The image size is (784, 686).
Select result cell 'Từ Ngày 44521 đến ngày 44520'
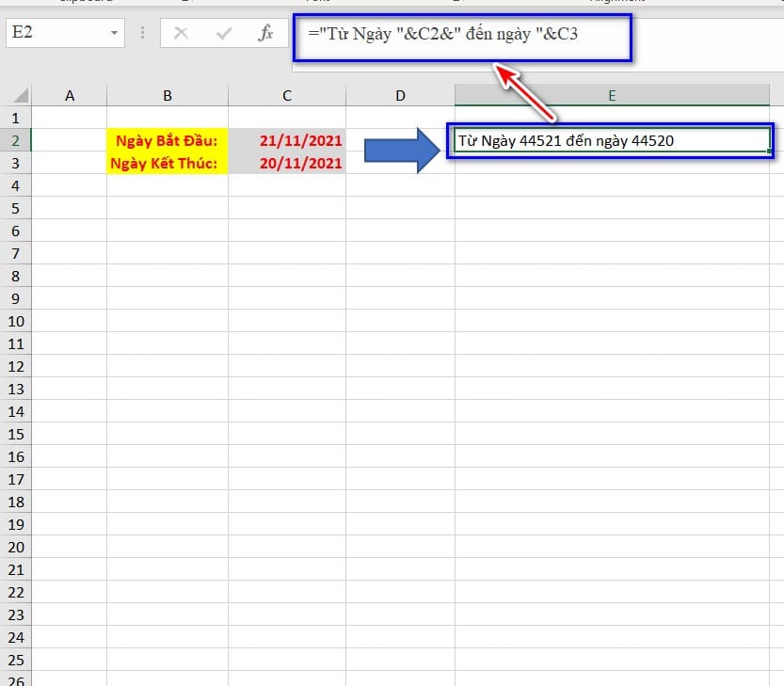610,140
